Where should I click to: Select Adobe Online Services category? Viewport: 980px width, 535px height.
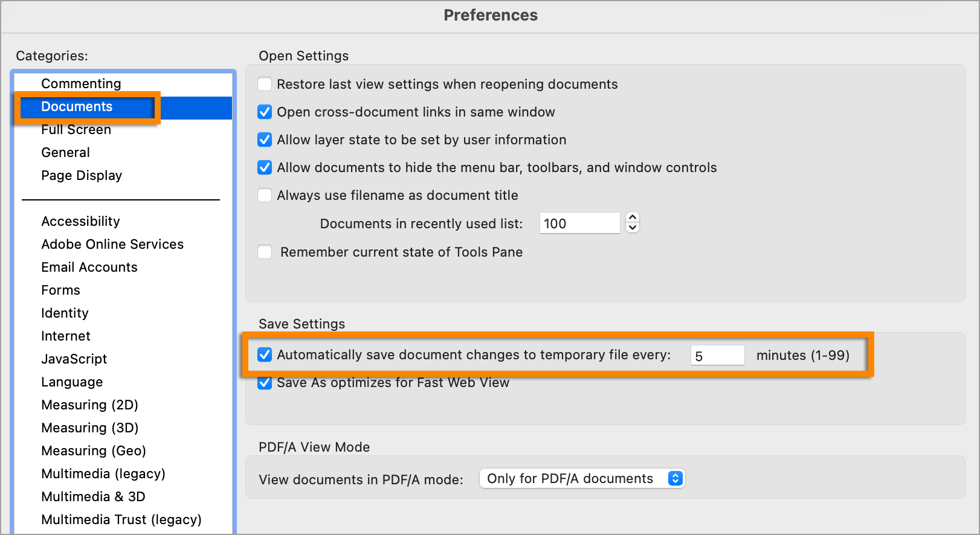point(112,244)
